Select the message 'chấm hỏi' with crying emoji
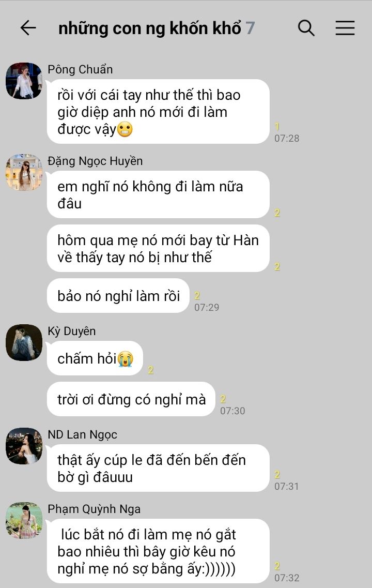The height and width of the screenshot is (588, 372). [95, 358]
